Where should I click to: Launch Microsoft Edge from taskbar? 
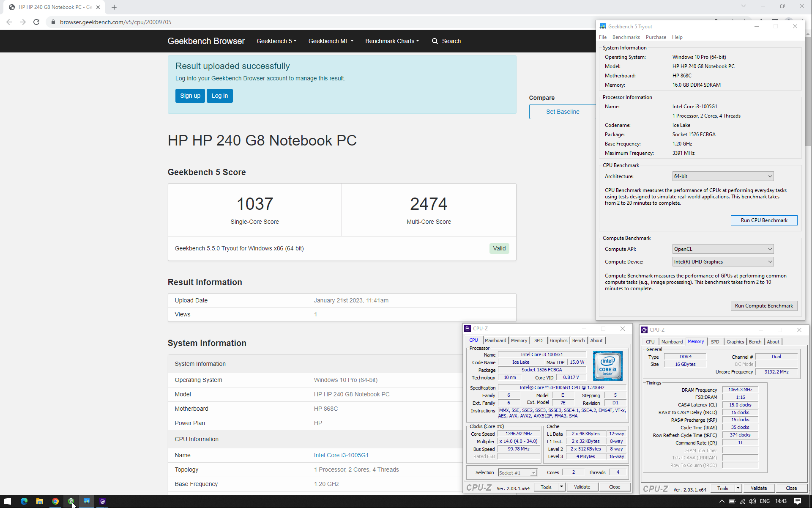[24, 501]
